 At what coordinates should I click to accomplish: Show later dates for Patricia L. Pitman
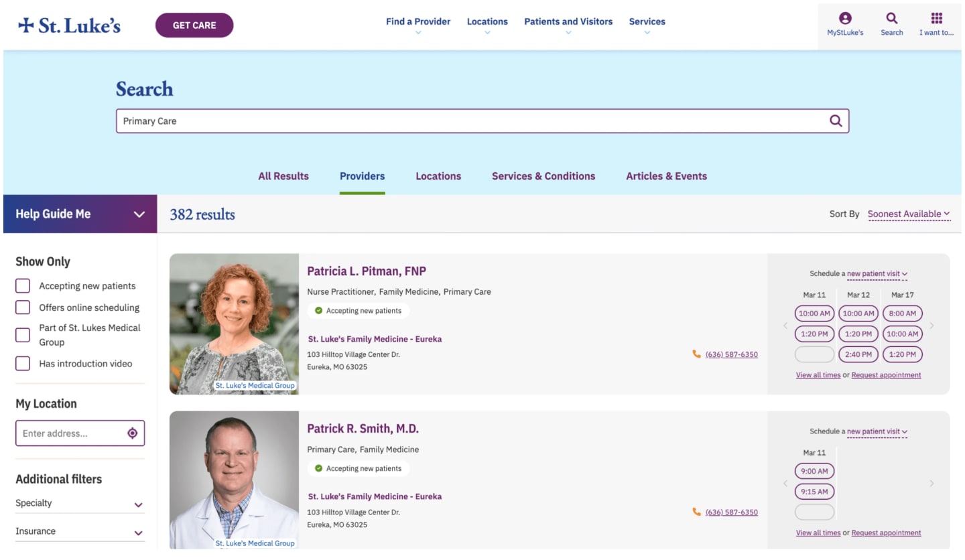(x=931, y=326)
